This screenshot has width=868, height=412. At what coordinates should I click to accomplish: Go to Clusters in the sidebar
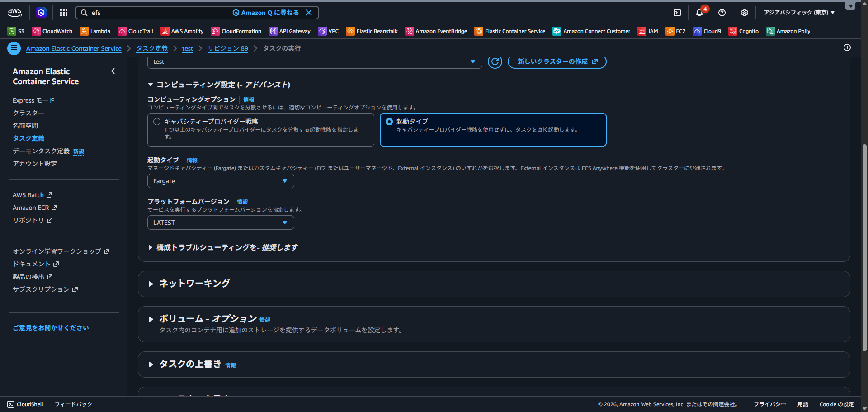point(28,113)
